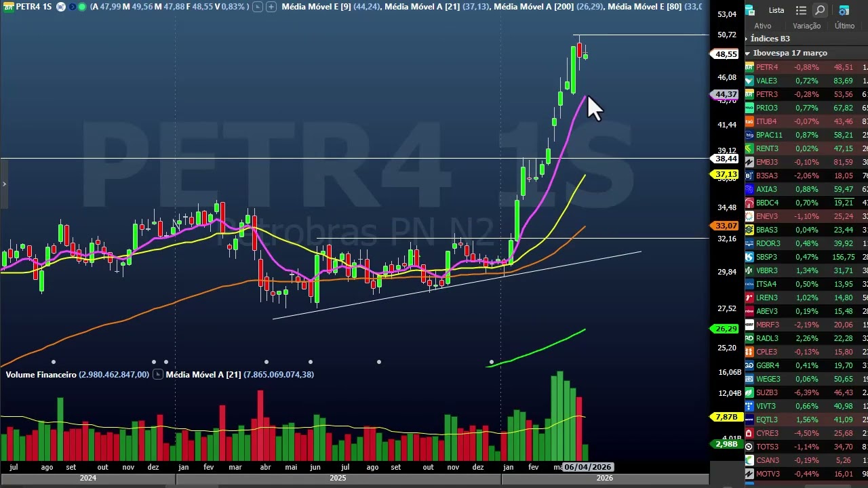Click the 2025 year bar on timeline
Image resolution: width=868 pixels, height=488 pixels.
(x=338, y=479)
